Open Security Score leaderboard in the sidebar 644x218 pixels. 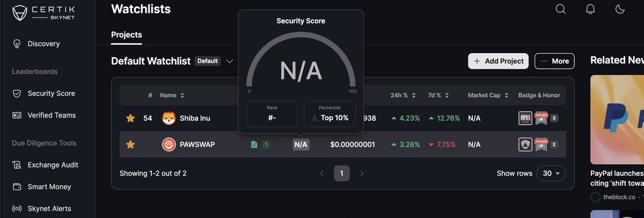point(52,93)
